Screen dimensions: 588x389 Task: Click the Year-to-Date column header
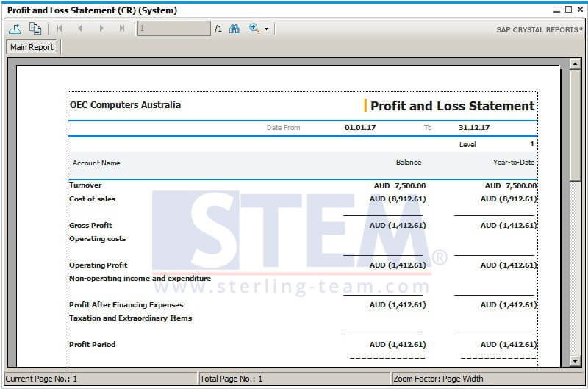(x=514, y=163)
